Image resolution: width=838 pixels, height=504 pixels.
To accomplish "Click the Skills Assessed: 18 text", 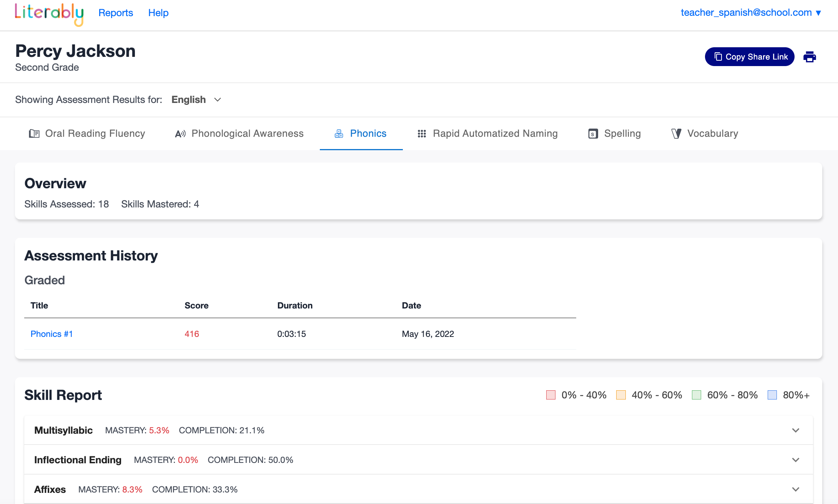I will pos(67,204).
